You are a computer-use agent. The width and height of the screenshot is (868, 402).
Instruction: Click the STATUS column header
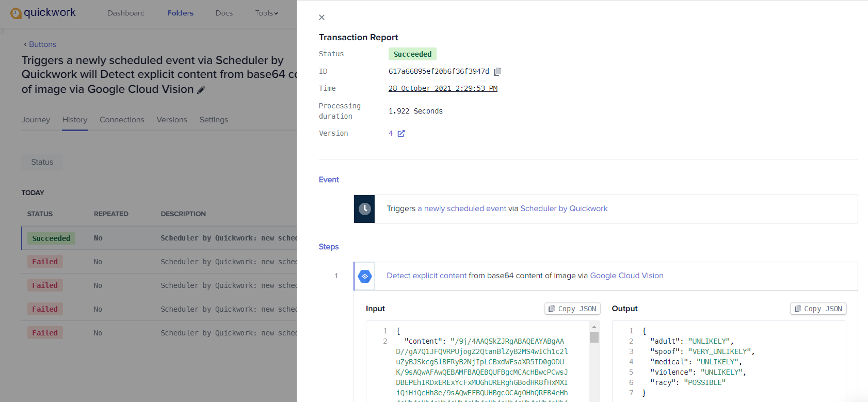[x=40, y=214]
